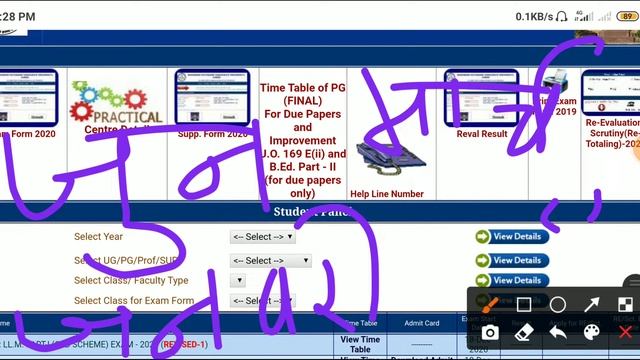This screenshot has height=360, width=640.
Task: Click green arrow beside Class/Faculty Type row
Action: point(482,280)
